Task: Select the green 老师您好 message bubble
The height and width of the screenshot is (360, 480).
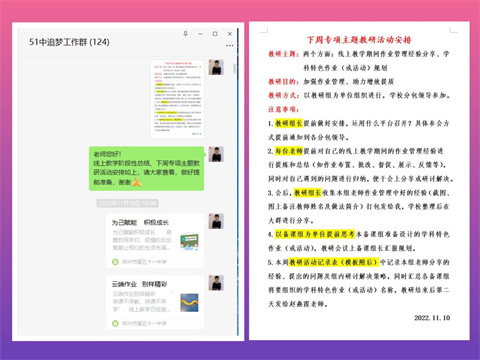Action: (x=147, y=168)
